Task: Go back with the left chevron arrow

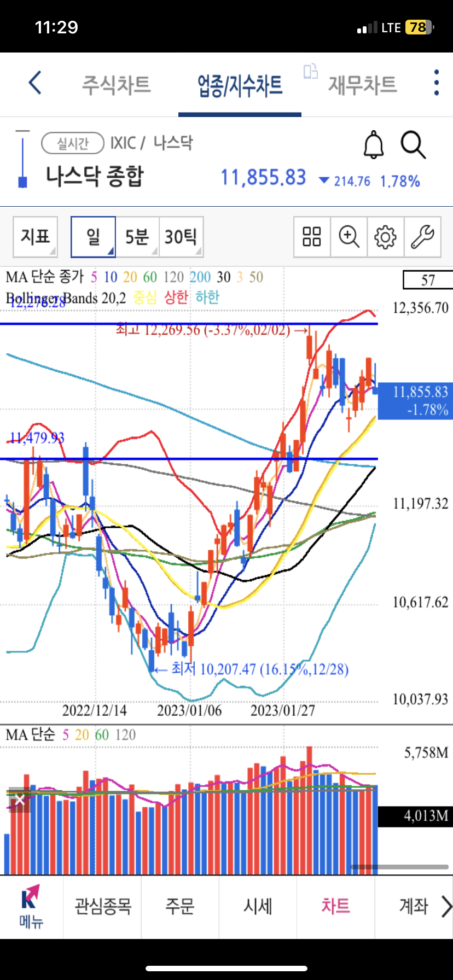Action: point(35,83)
